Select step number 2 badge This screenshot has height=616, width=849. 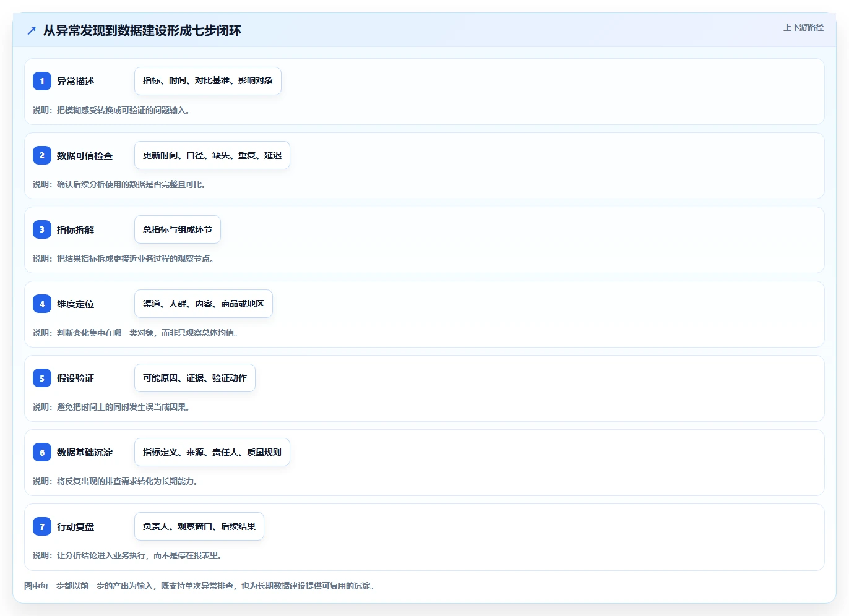42,155
